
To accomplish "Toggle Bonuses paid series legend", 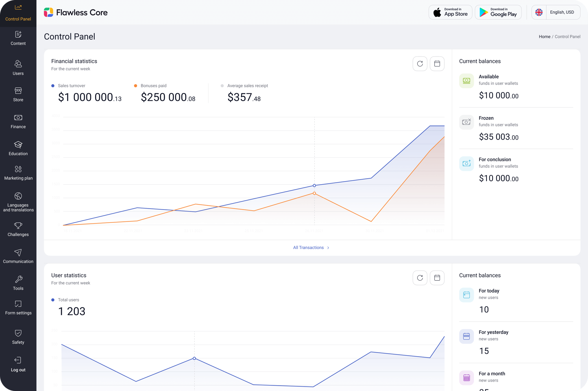I will (136, 86).
